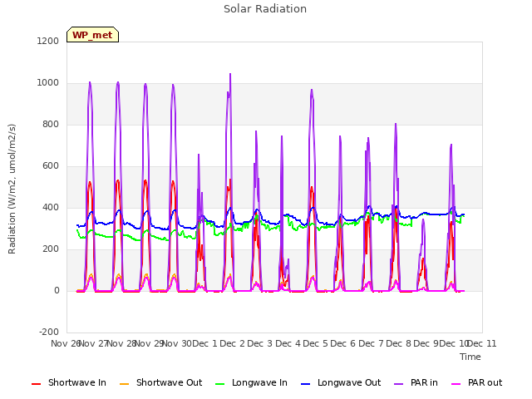
Task: Click the Dec 3 x-axis date label
Action: (260, 343)
